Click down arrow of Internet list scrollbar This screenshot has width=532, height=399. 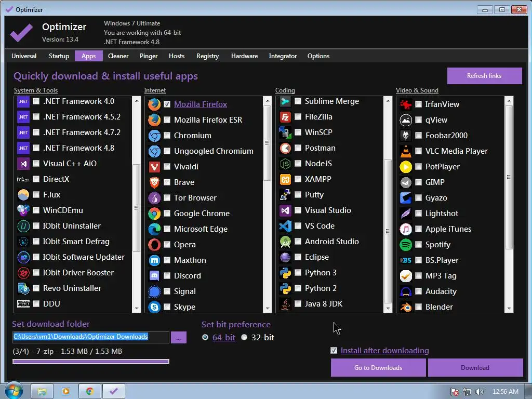(x=268, y=309)
